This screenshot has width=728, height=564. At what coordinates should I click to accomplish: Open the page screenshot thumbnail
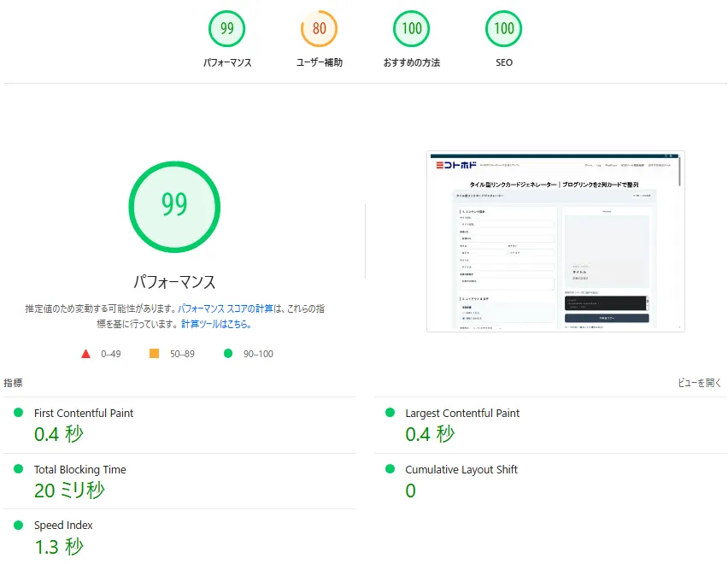[555, 241]
